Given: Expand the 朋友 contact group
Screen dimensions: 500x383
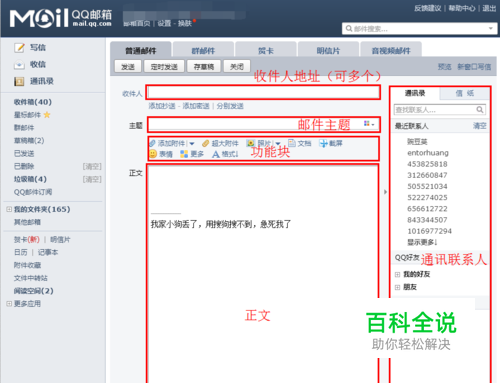Looking at the screenshot, I should point(397,287).
